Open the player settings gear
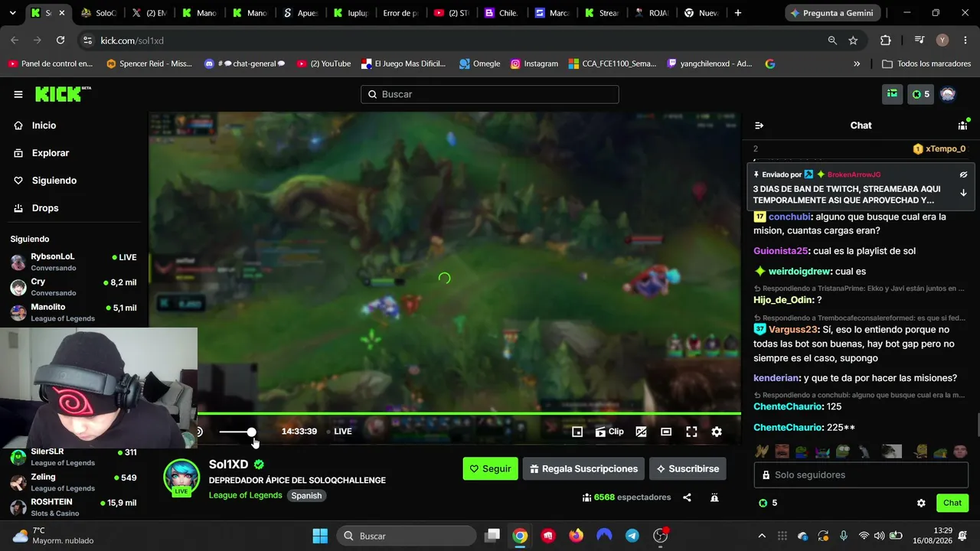The height and width of the screenshot is (551, 980). 717,432
